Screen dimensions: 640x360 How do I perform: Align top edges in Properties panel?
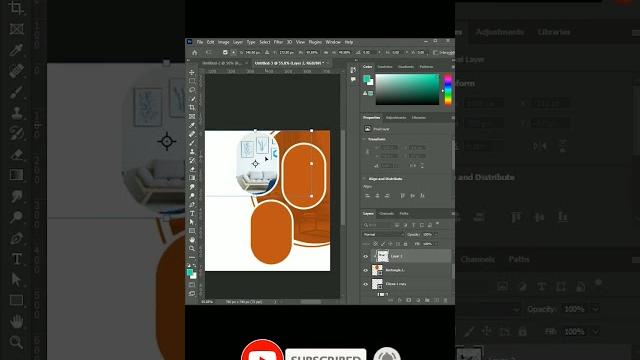[x=402, y=196]
